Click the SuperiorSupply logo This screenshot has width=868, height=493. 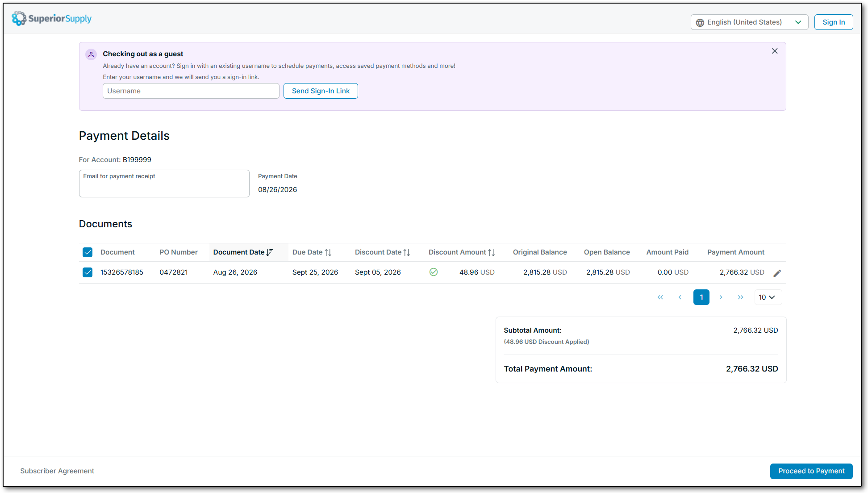pos(51,19)
